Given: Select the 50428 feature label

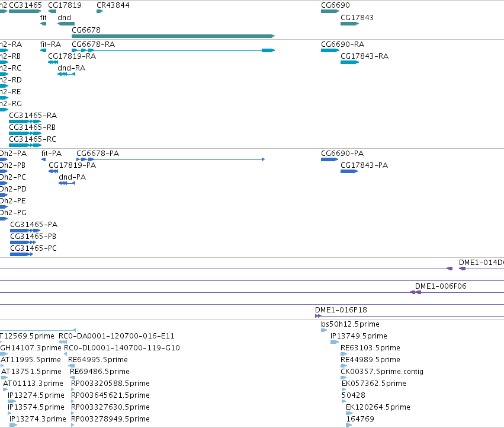Looking at the screenshot, I should click(354, 395).
